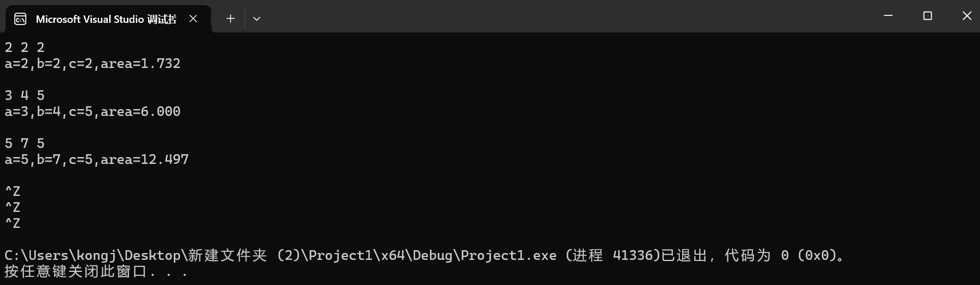
Task: Click the first ^Z line
Action: pos(13,191)
